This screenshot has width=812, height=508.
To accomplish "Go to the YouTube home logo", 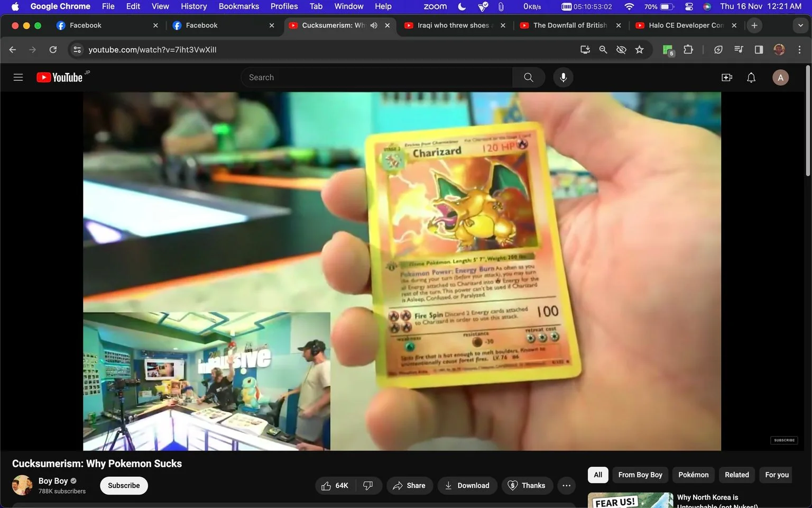I will point(60,77).
